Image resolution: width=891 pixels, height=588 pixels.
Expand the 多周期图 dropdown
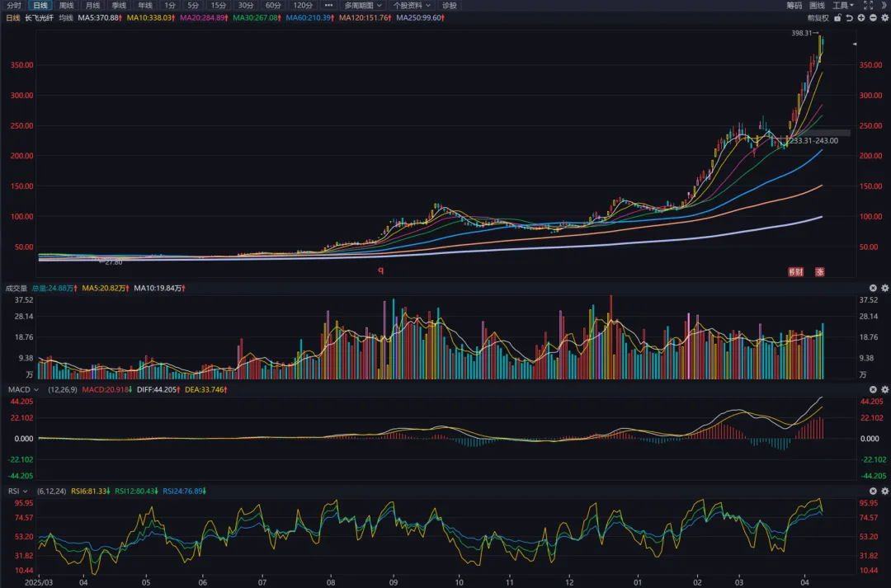[x=362, y=5]
